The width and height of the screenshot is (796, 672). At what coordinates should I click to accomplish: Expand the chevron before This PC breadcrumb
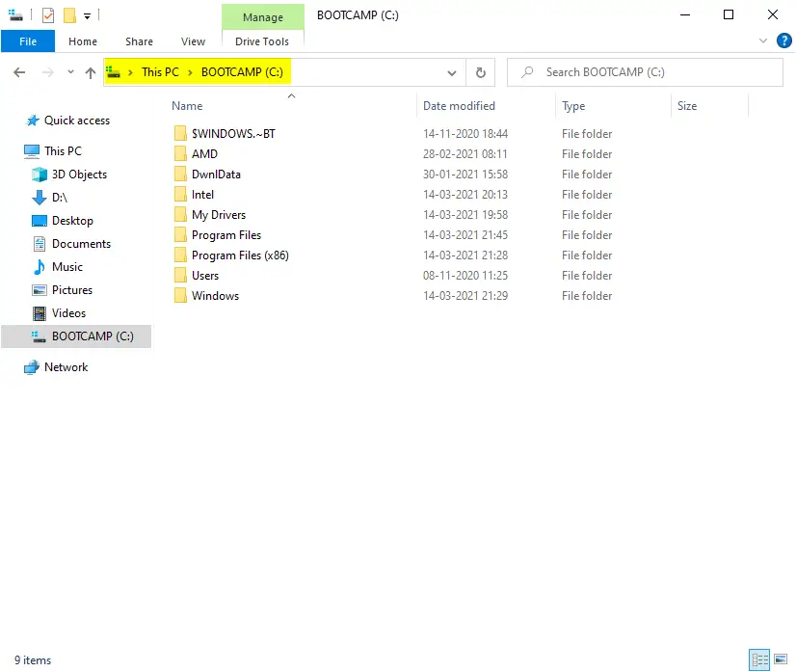[130, 72]
